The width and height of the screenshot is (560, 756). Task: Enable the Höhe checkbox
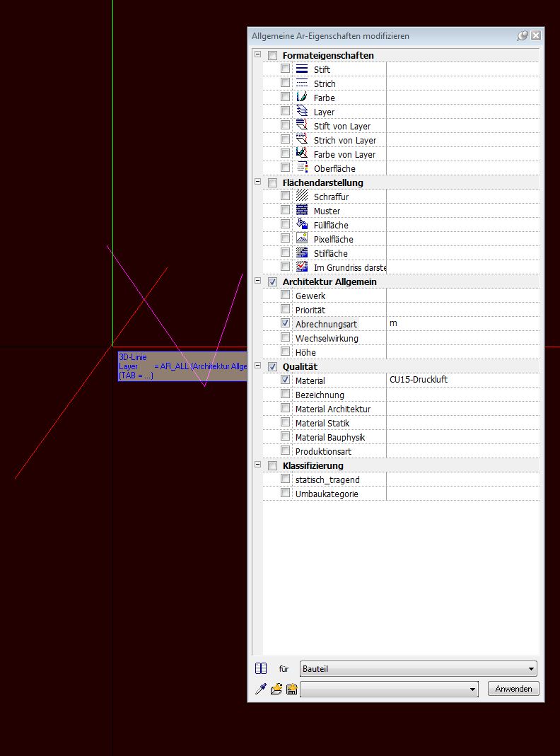tap(285, 351)
